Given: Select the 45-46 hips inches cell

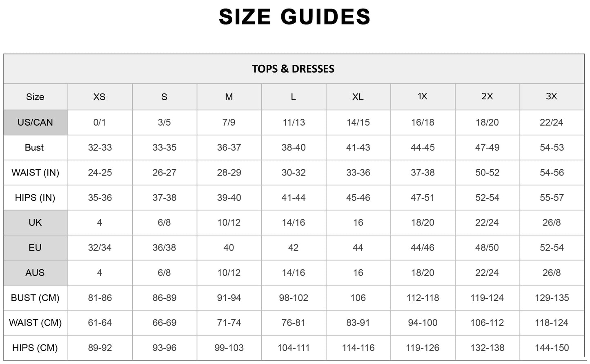Looking at the screenshot, I should click(x=358, y=198).
